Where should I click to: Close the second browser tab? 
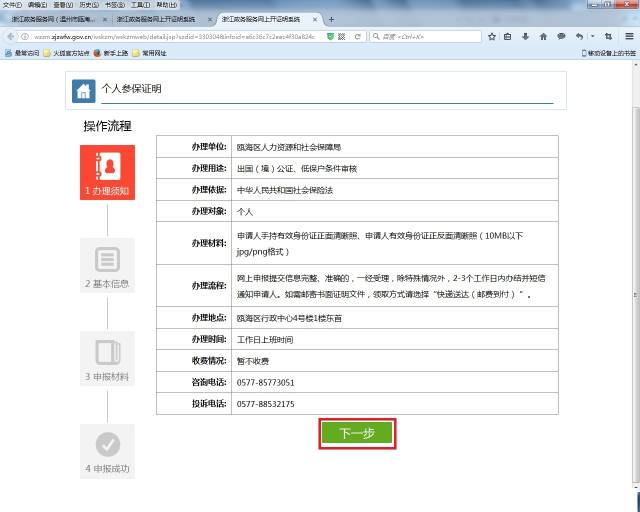pyautogui.click(x=210, y=19)
